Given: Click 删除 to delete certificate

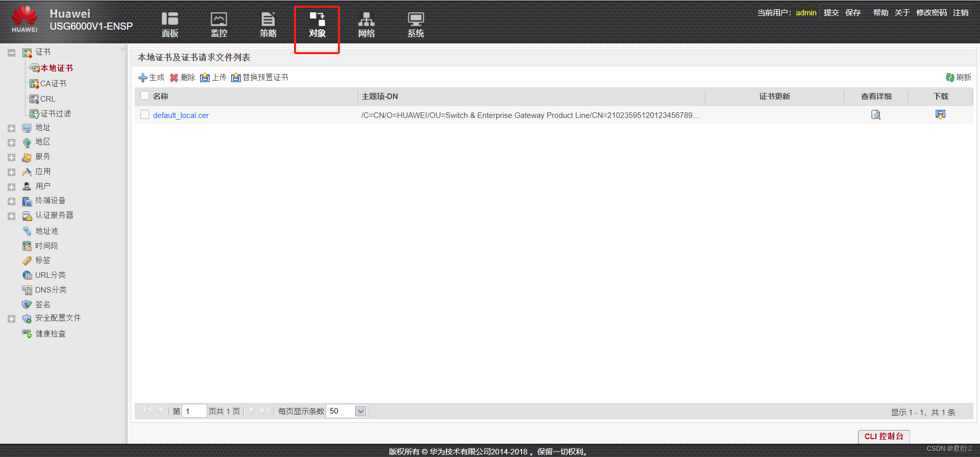Looking at the screenshot, I should pos(182,78).
